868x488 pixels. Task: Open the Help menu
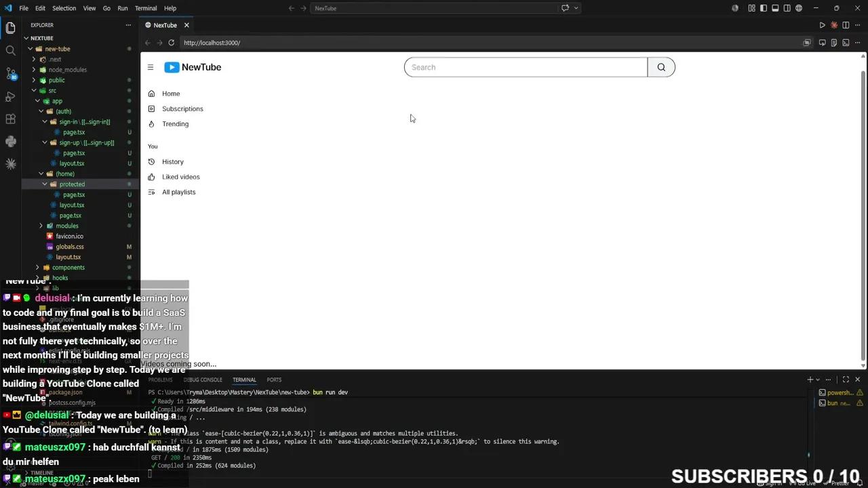[x=170, y=8]
